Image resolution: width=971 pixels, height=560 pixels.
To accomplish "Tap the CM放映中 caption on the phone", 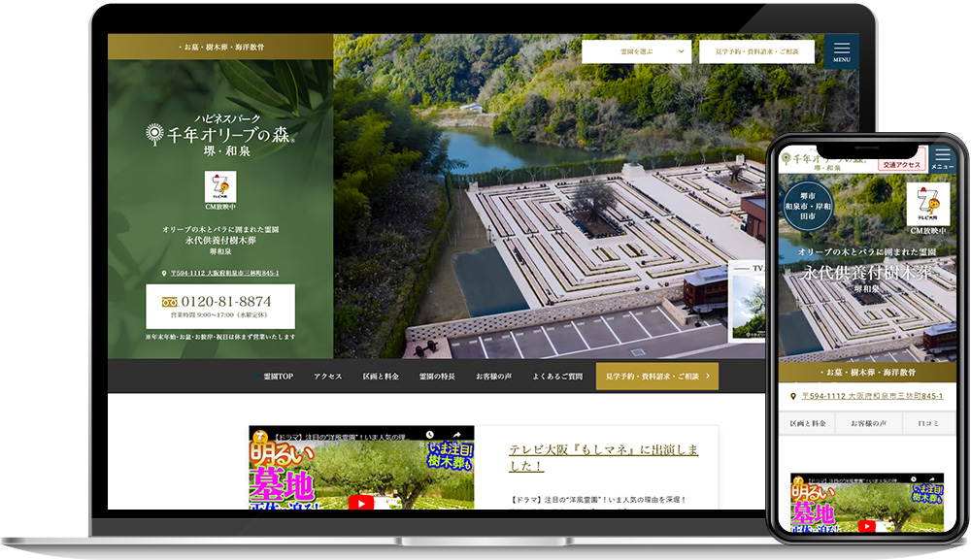I will click(927, 231).
